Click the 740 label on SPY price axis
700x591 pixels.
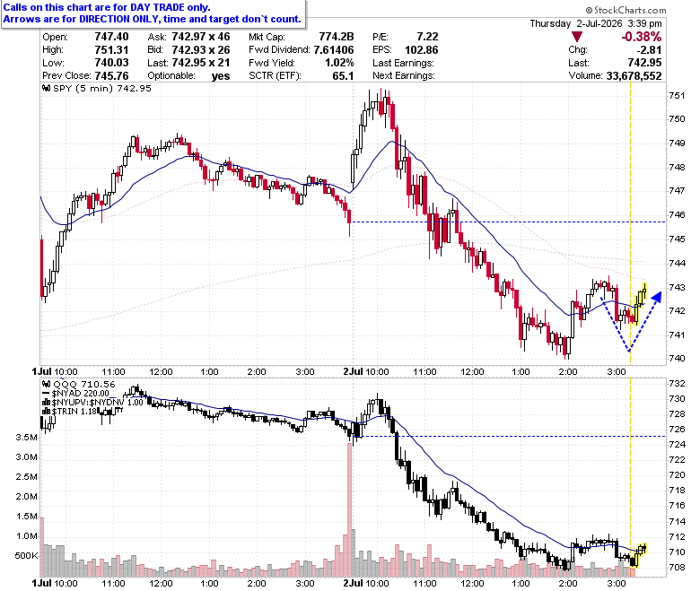tap(677, 358)
